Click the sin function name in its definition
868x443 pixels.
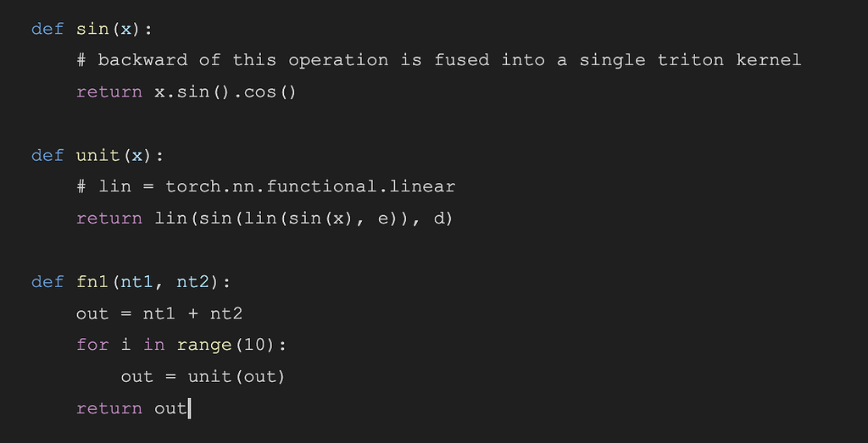point(92,29)
